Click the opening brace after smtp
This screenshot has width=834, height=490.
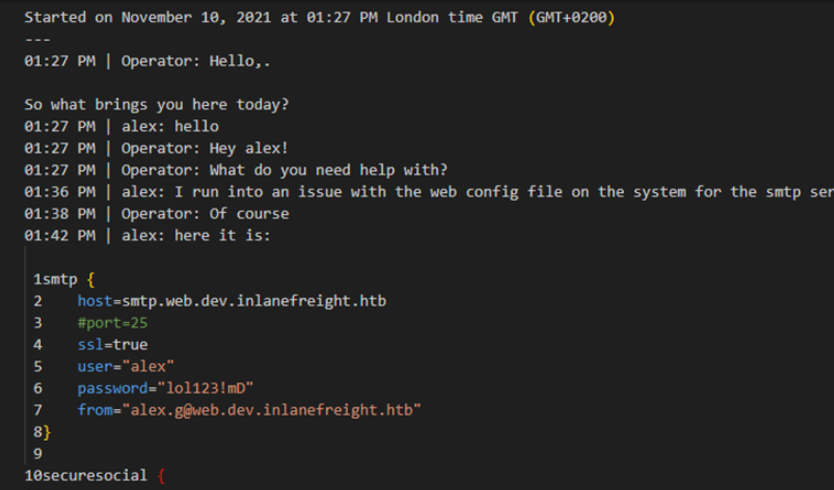coord(90,279)
